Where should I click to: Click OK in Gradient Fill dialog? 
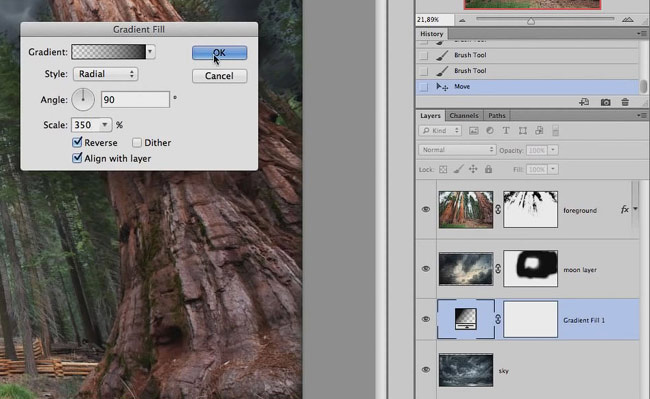click(x=219, y=53)
